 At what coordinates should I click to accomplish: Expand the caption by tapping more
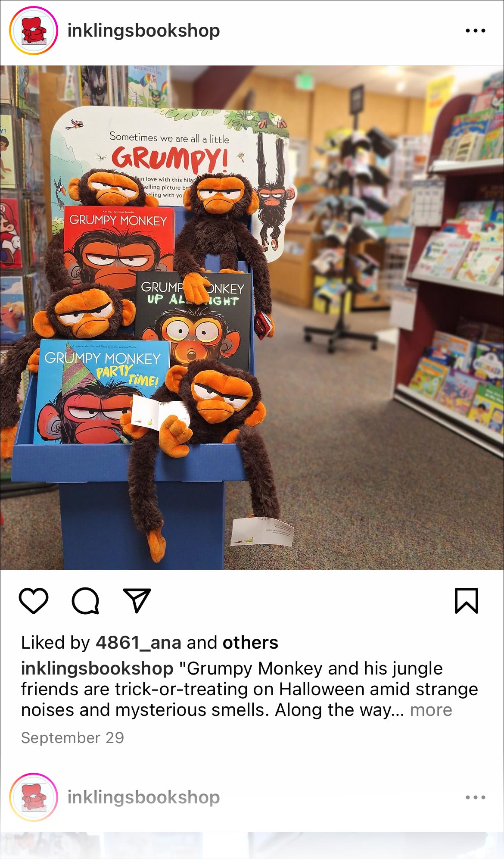431,710
